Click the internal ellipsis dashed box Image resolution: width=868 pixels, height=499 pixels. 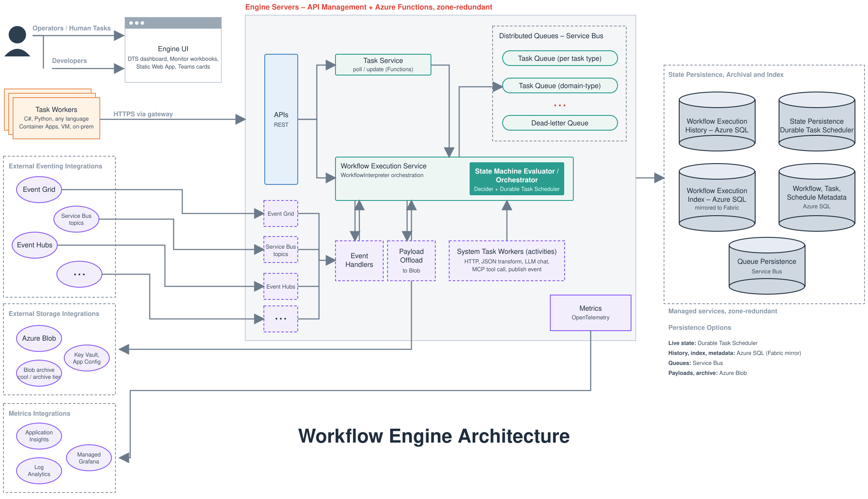point(281,319)
